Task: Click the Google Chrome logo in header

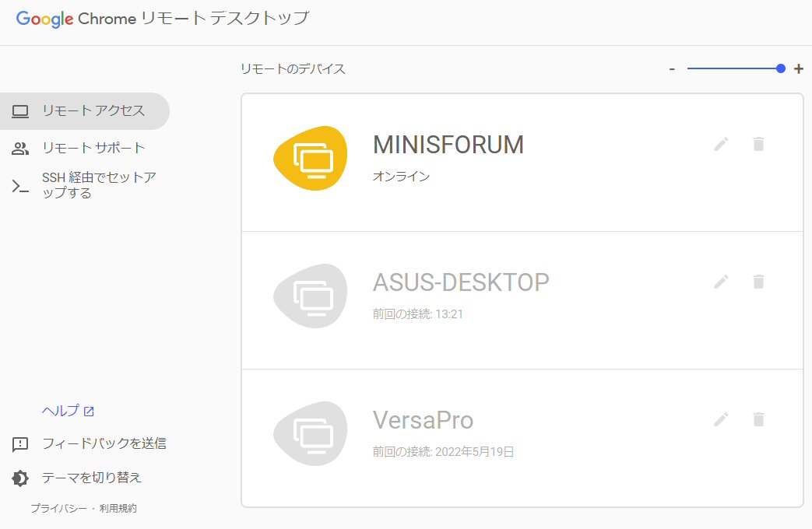Action: click(x=76, y=19)
